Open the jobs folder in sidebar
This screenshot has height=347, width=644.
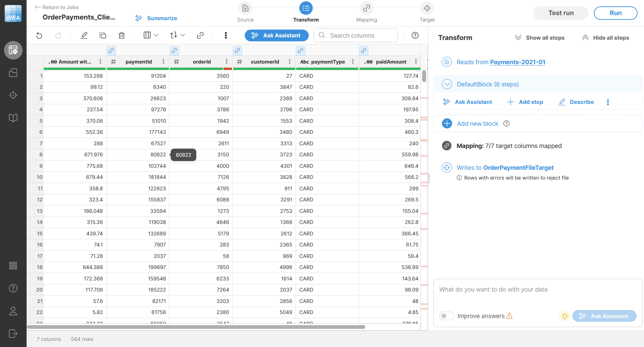tap(13, 73)
